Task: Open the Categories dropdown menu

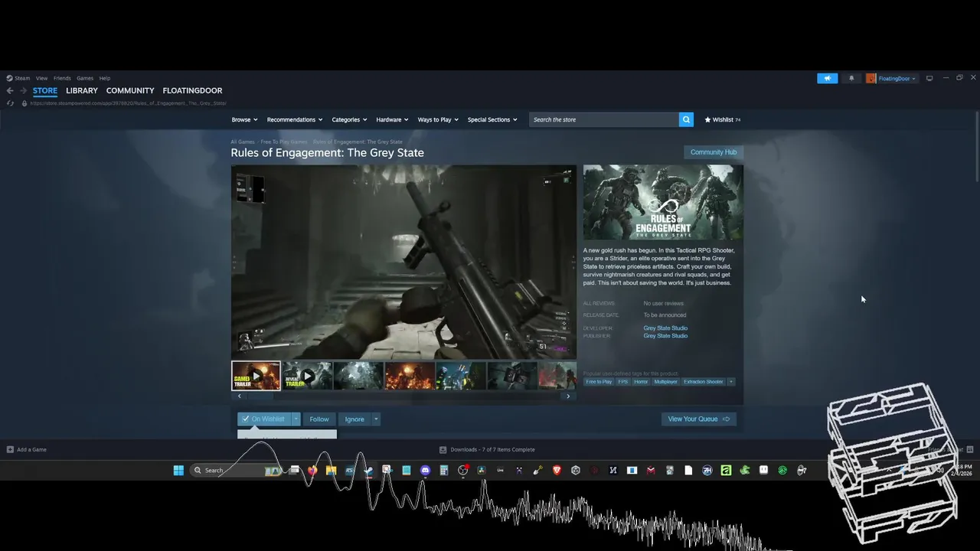Action: coord(349,119)
